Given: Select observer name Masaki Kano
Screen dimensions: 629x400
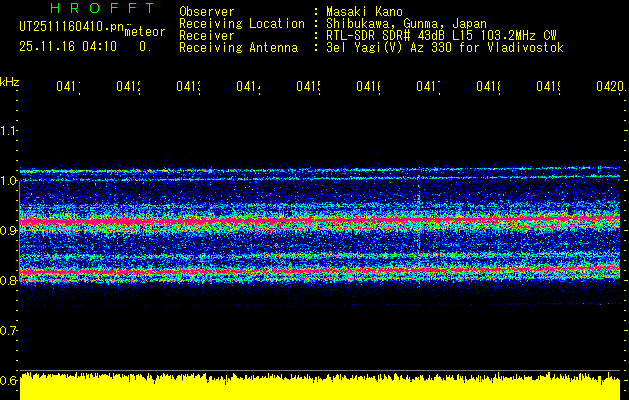Looking at the screenshot, I should 365,11.
